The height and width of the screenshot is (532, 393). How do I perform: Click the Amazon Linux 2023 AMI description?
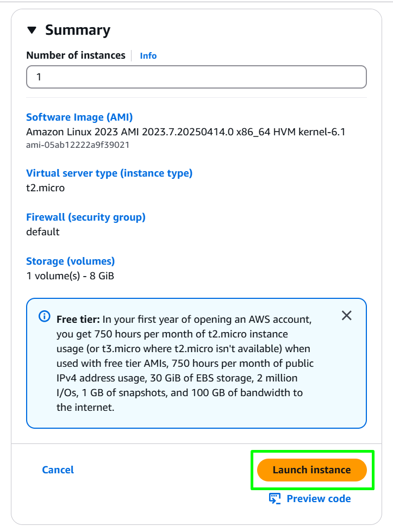[186, 132]
